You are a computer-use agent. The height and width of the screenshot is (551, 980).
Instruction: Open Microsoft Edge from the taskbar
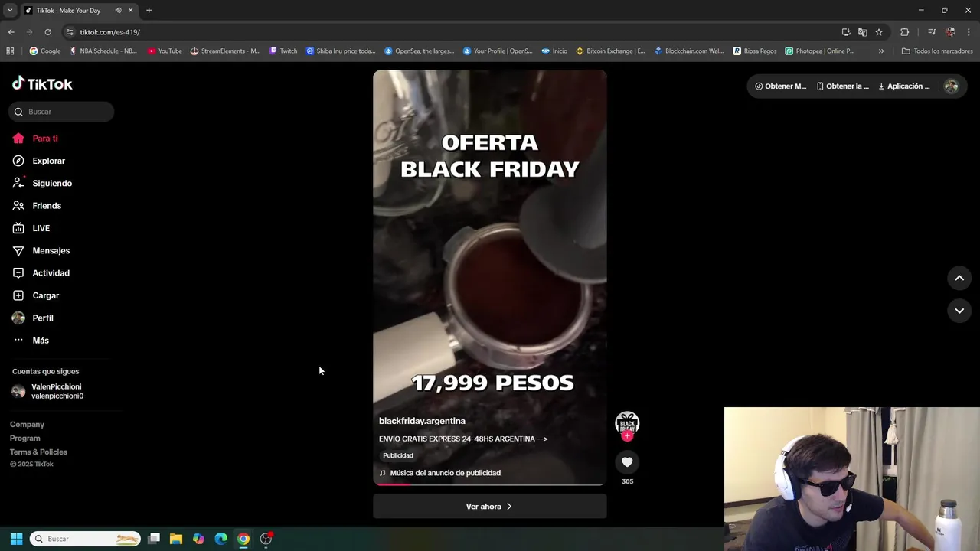220,539
